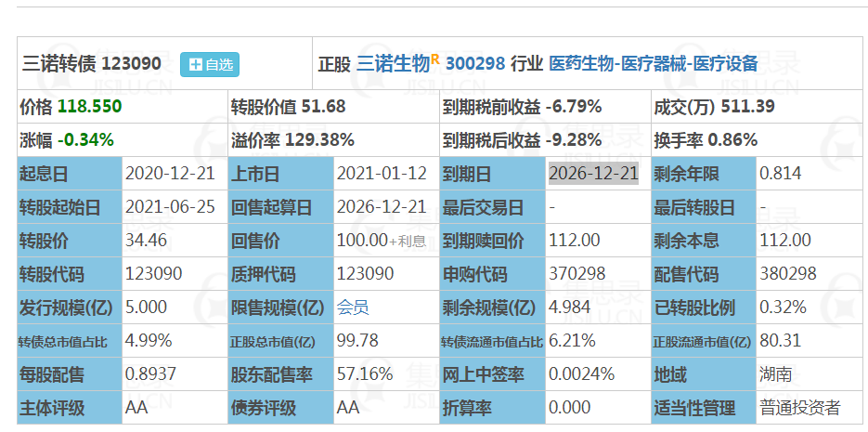Click the 转债总市值占比 value 4.99%
The height and width of the screenshot is (432, 868).
(x=149, y=341)
